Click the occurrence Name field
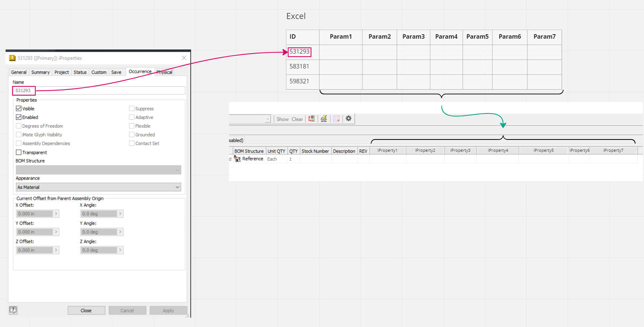Viewport: 644px width, 327px height. coord(99,90)
